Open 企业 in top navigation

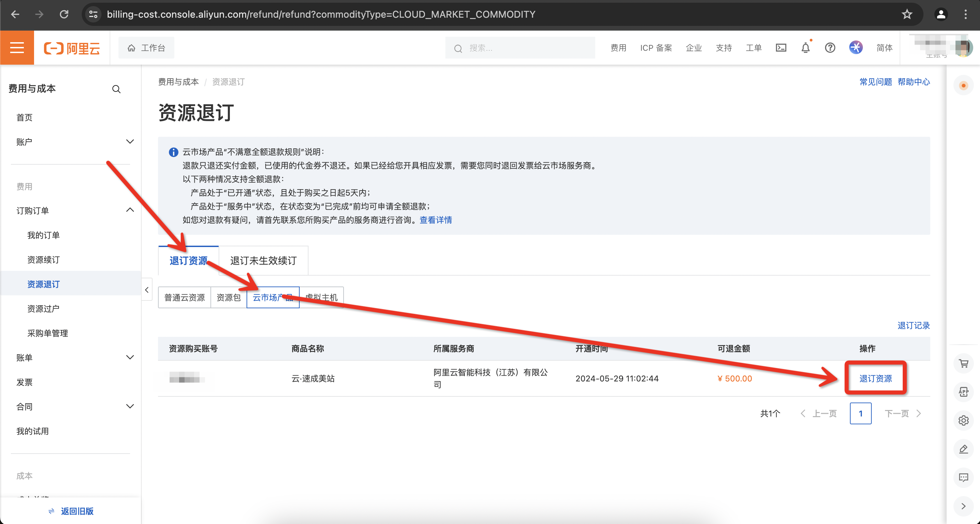click(x=694, y=48)
